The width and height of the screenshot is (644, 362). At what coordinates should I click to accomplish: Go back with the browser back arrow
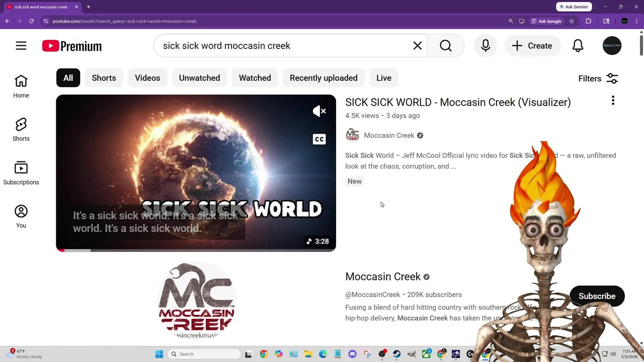[8, 21]
